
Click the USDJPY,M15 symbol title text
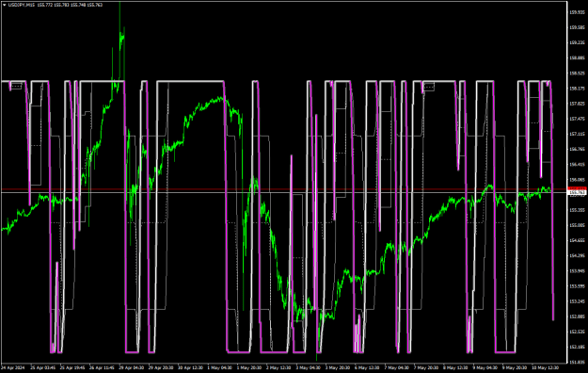(x=22, y=5)
